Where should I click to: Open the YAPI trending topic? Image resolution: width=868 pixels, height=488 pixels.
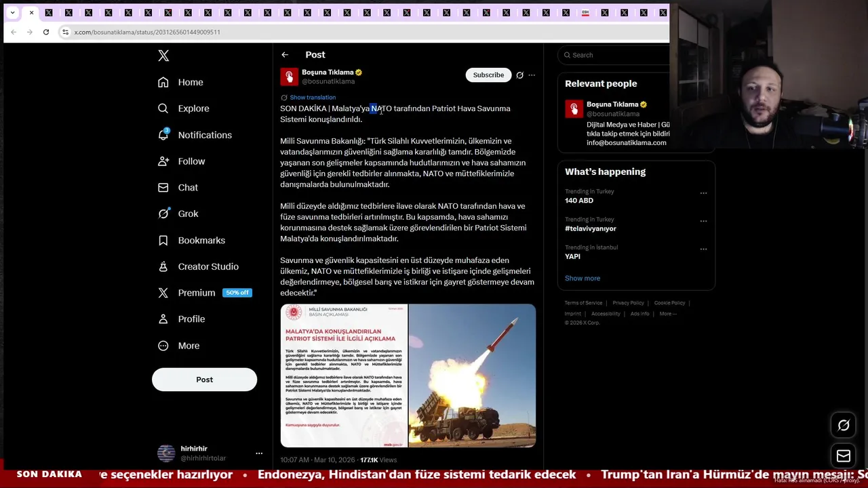(573, 256)
